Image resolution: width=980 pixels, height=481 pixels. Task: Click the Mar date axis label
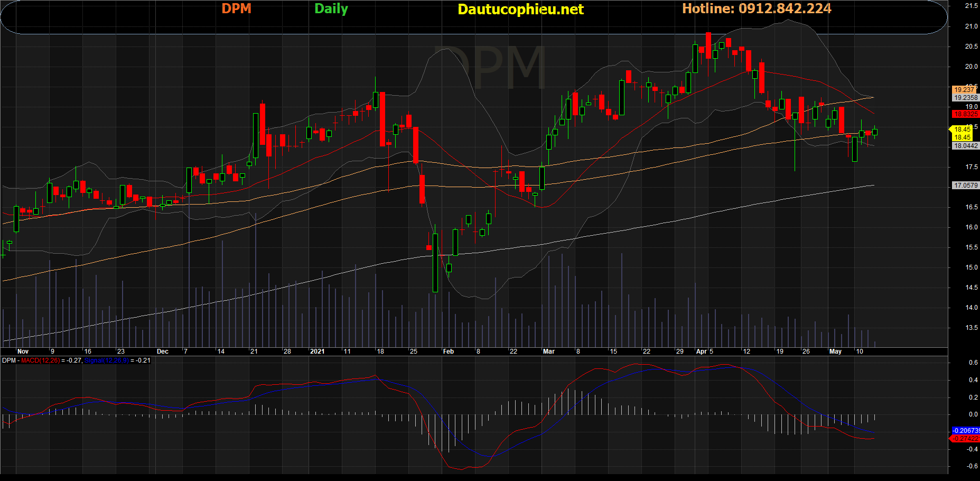click(549, 351)
